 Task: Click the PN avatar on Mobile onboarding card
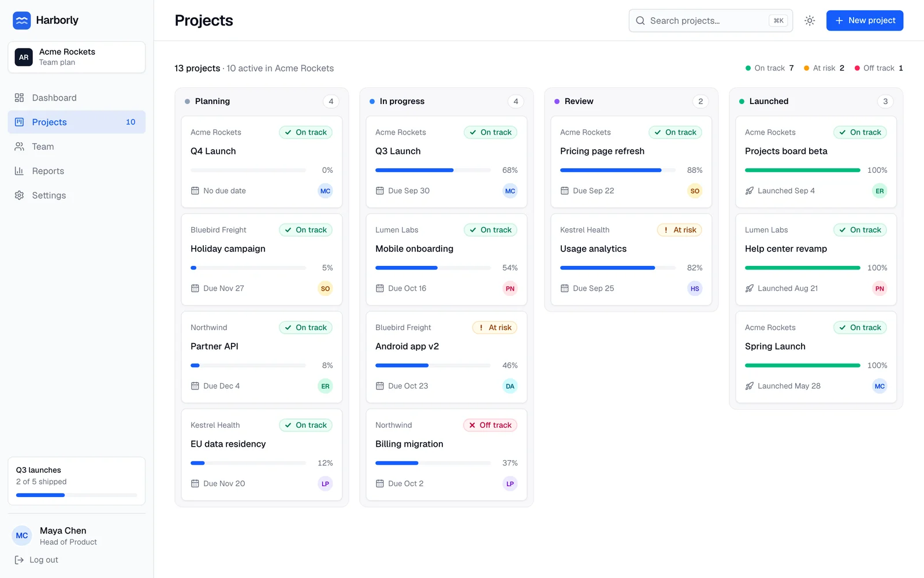click(x=511, y=289)
